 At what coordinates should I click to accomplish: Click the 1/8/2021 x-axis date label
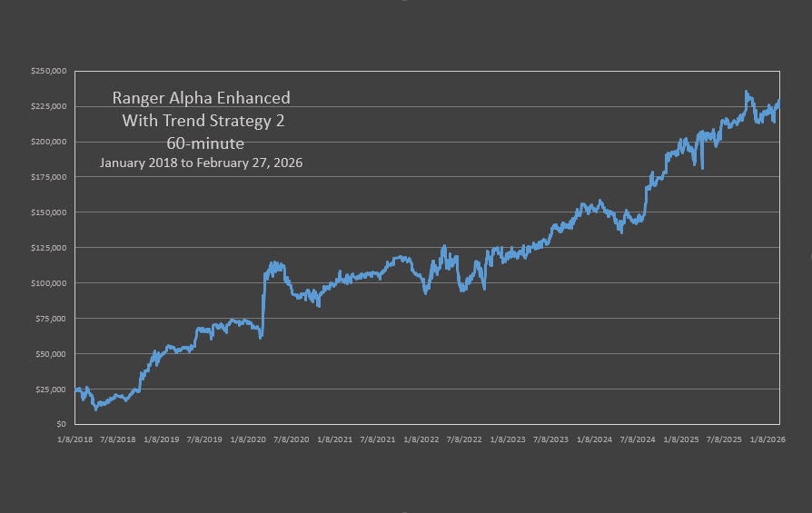coord(335,439)
